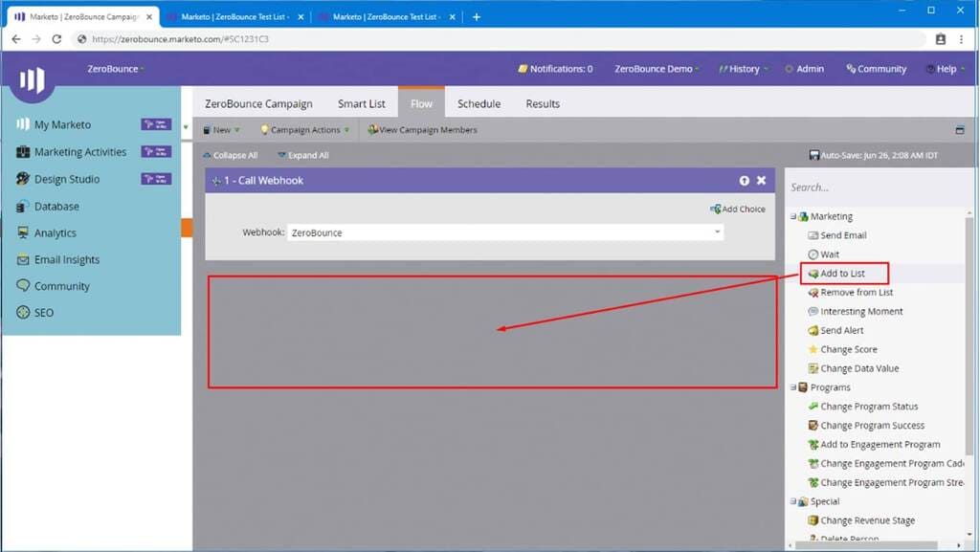Viewport: 980px width, 552px height.
Task: Open a new browser tab
Action: [477, 17]
